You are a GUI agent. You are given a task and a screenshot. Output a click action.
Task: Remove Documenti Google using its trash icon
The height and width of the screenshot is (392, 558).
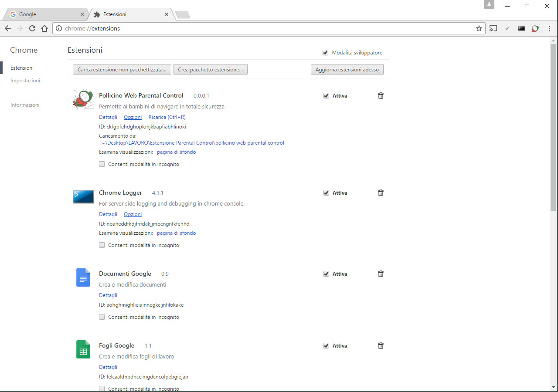click(381, 274)
